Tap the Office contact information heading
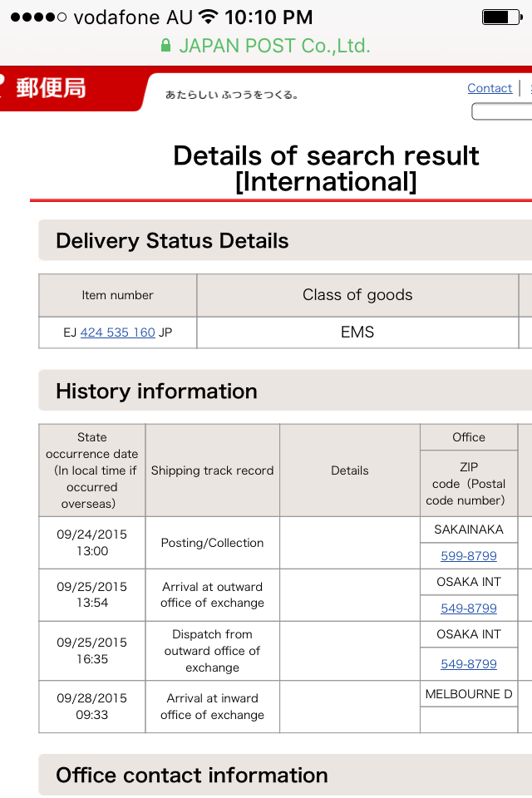Image resolution: width=532 pixels, height=798 pixels. pos(192,776)
